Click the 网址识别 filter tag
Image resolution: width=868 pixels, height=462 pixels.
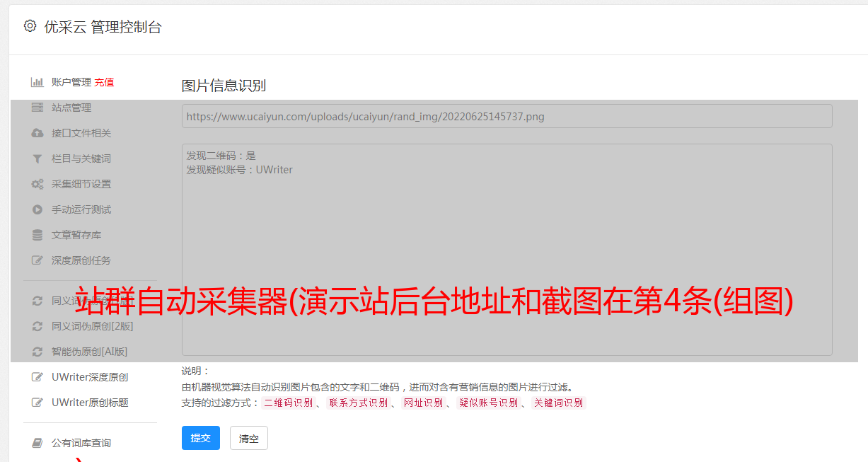point(423,403)
